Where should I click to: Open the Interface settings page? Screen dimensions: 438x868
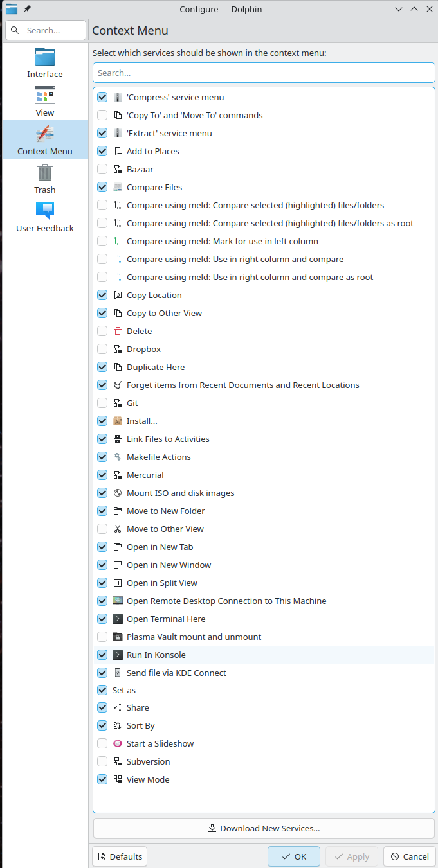(x=45, y=62)
